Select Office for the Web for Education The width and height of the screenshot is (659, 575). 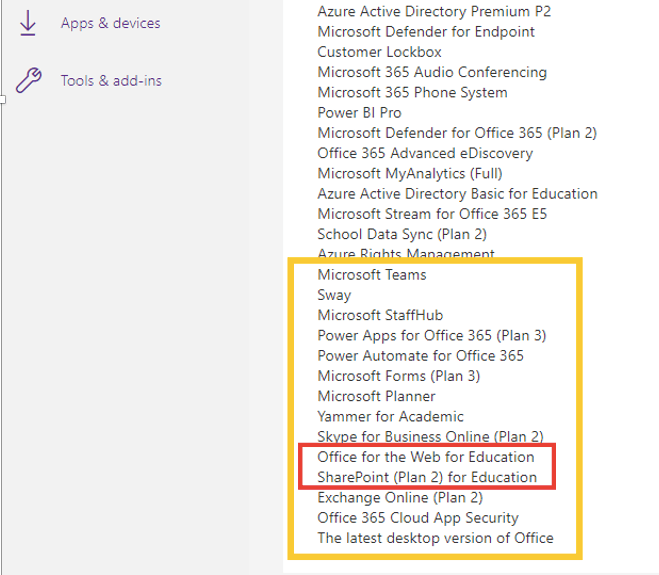[x=425, y=457]
